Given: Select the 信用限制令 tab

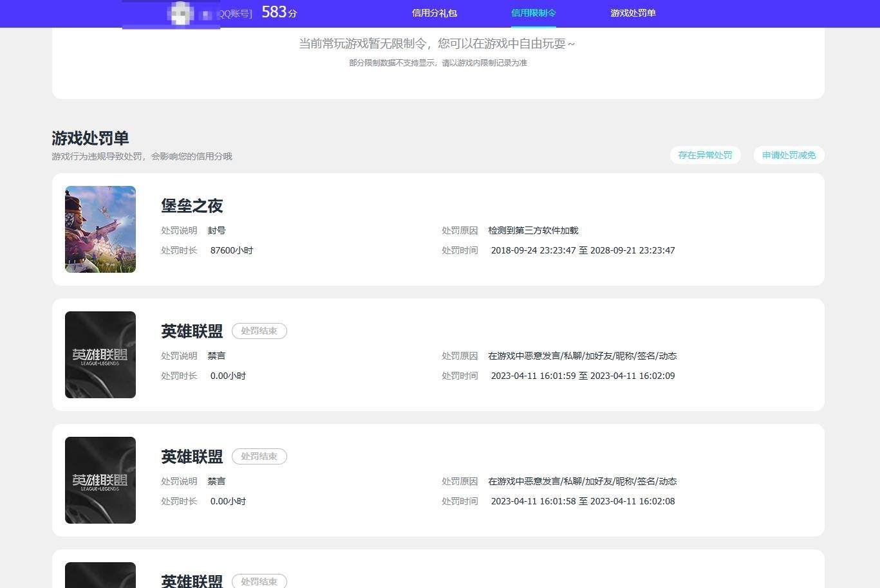Looking at the screenshot, I should 533,13.
